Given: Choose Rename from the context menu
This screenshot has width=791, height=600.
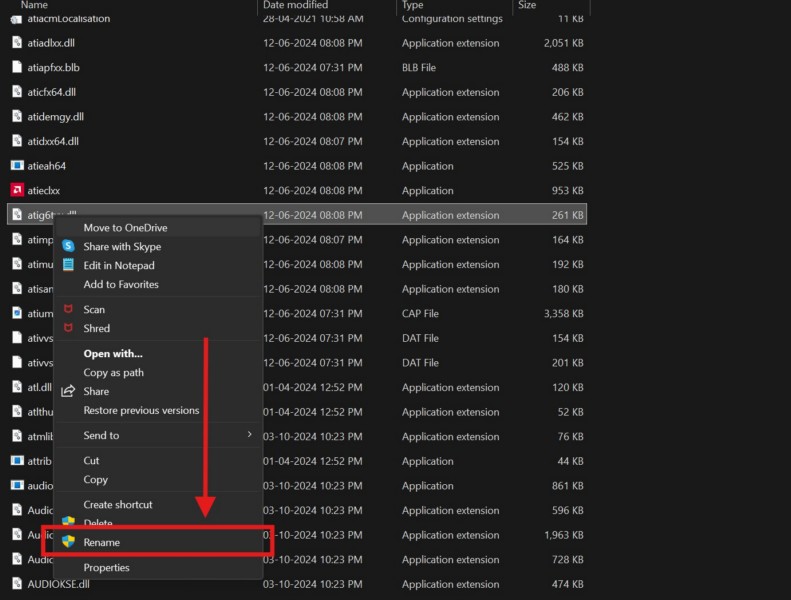Looking at the screenshot, I should [x=102, y=542].
